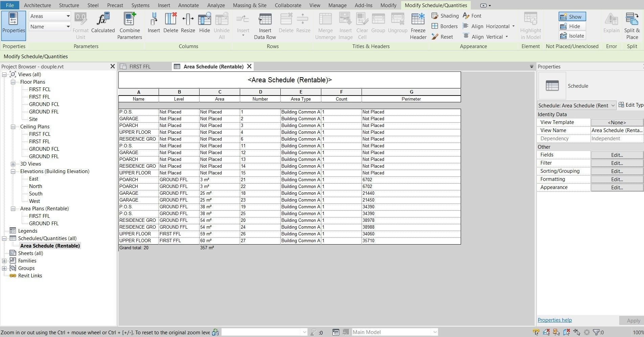Click the Perimeter column header cell

coord(411,99)
